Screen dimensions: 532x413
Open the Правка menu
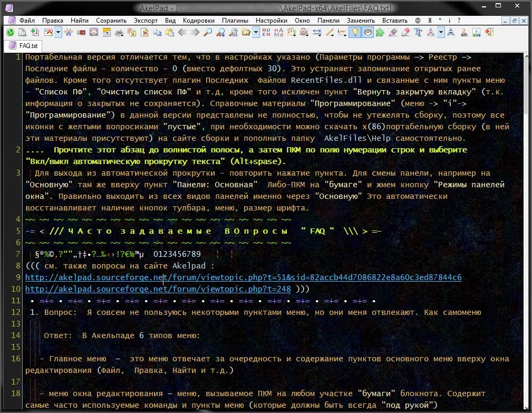point(53,21)
